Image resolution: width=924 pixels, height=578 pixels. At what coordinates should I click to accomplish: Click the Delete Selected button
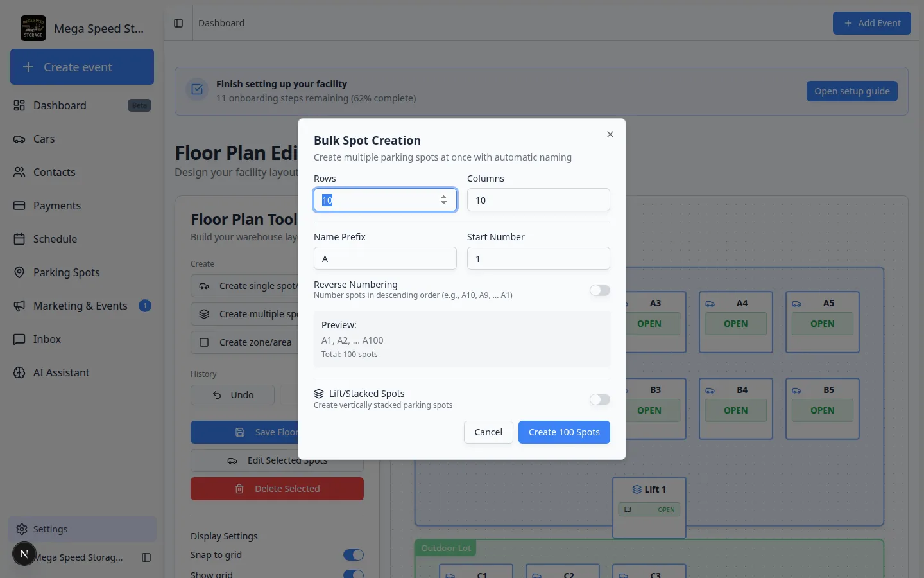[x=277, y=489]
